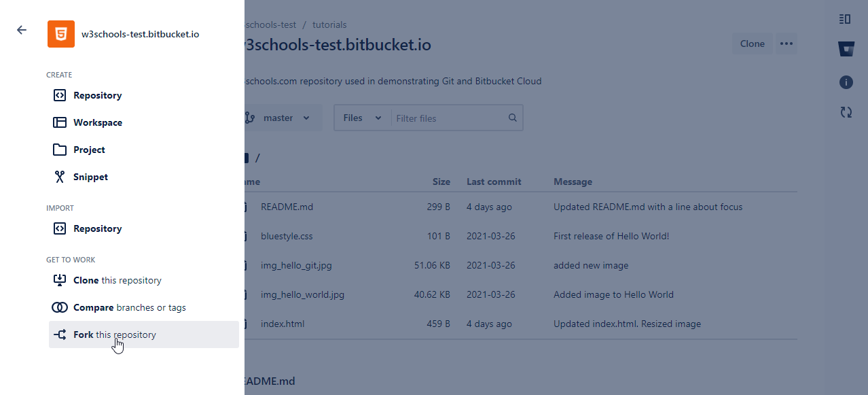Select Fork this repository

(115, 334)
